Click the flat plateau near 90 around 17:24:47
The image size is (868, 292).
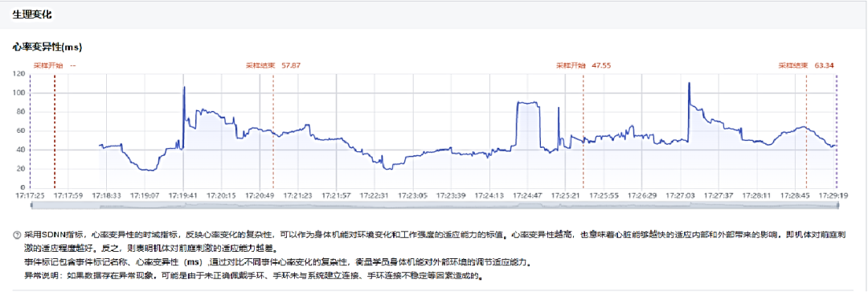click(x=527, y=102)
